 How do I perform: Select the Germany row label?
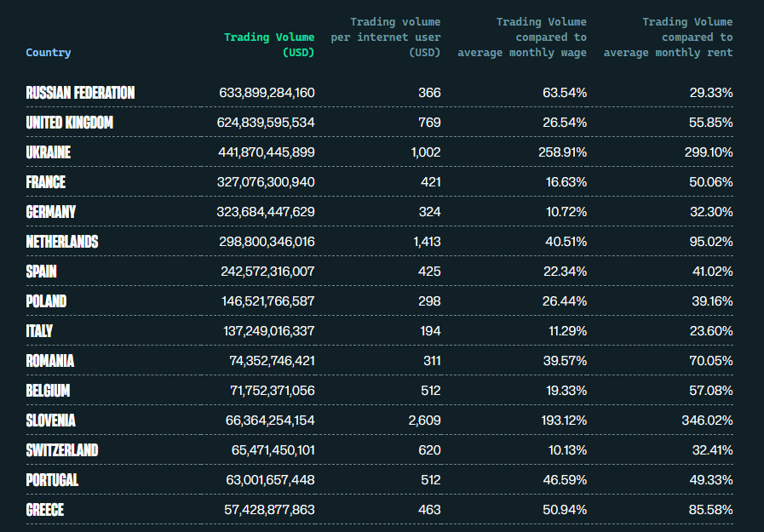coord(51,212)
